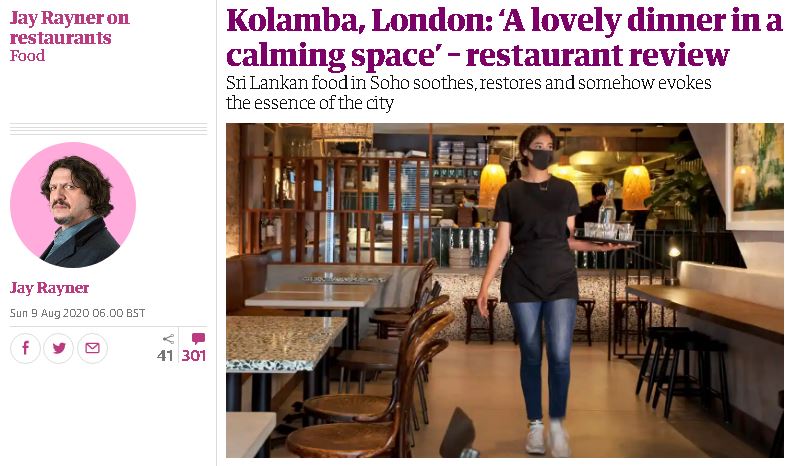
Task: Click Jay Rayner's circular profile photo
Action: [x=73, y=205]
